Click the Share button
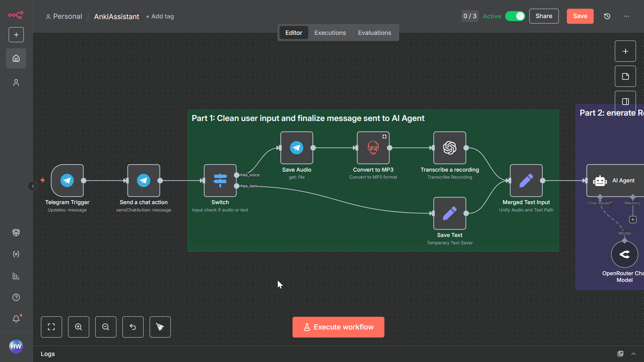Screen dimensions: 644x362 (544, 16)
